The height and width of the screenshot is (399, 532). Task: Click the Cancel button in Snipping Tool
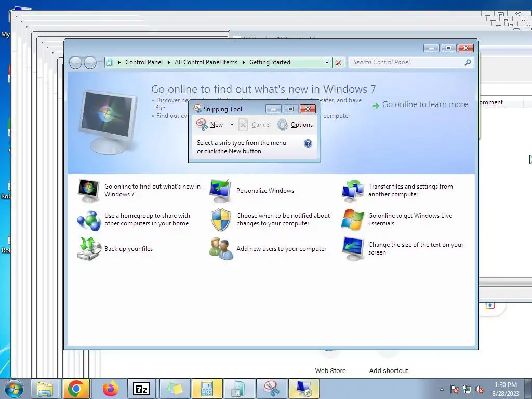[255, 125]
